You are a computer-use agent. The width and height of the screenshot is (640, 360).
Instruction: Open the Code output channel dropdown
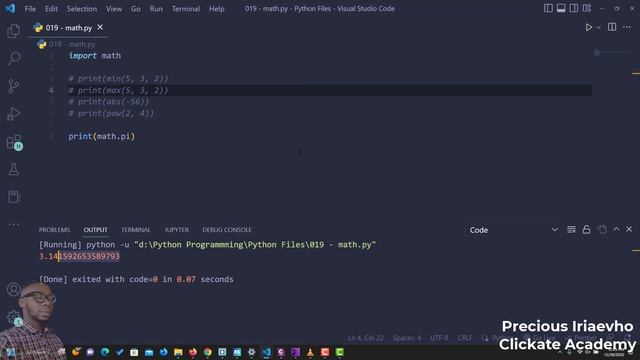(513, 230)
